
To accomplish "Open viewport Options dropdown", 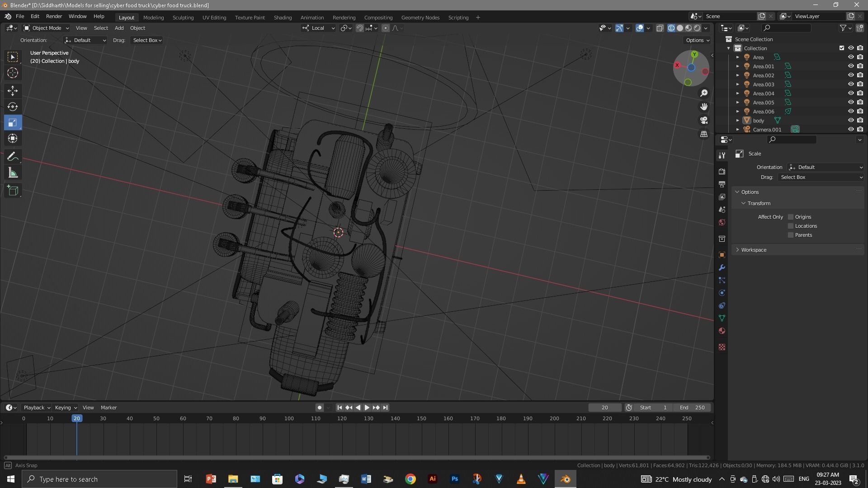I will coord(698,40).
